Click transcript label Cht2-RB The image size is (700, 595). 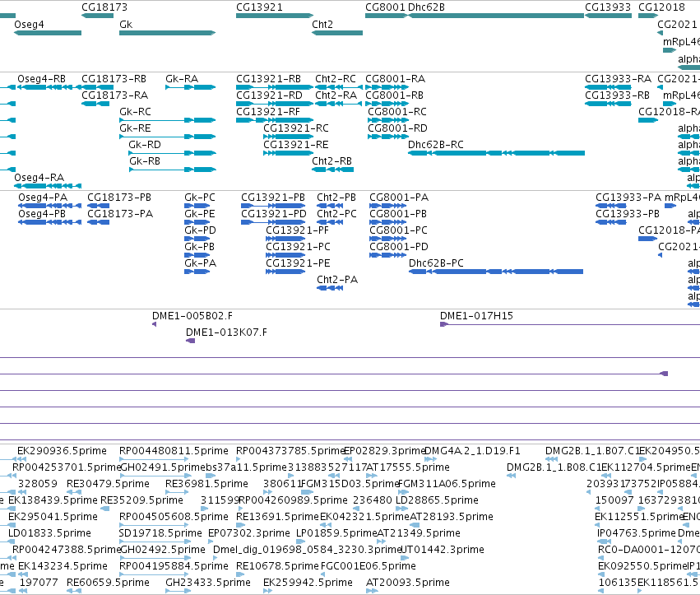(331, 161)
